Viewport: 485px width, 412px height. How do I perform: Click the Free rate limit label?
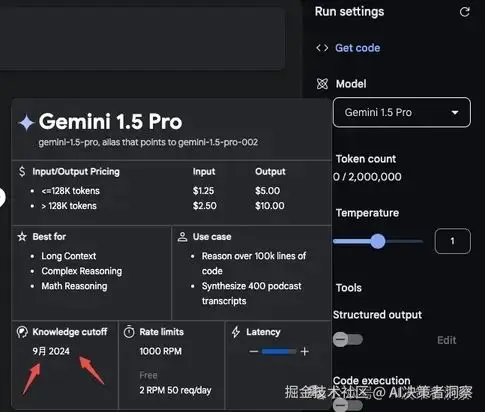[x=148, y=375]
